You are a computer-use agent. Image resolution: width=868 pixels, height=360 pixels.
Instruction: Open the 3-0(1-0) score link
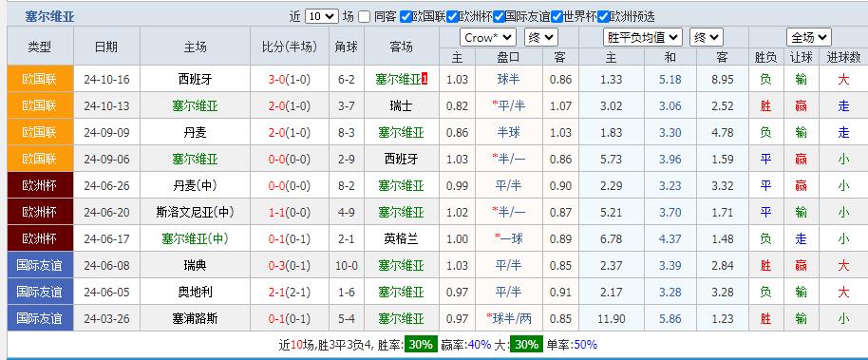click(x=290, y=79)
